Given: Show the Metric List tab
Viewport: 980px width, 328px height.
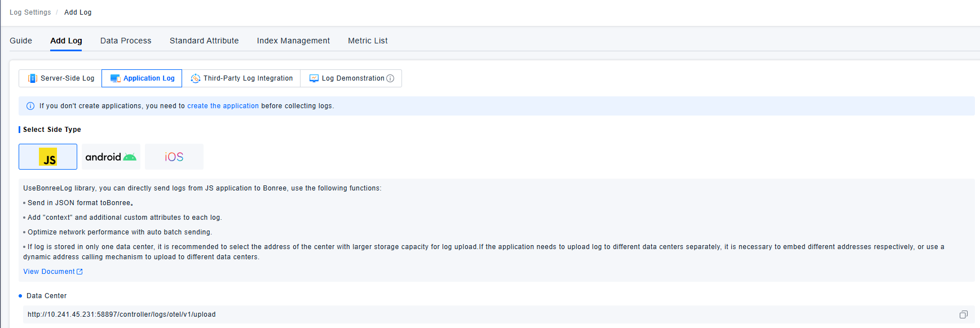Looking at the screenshot, I should tap(368, 41).
